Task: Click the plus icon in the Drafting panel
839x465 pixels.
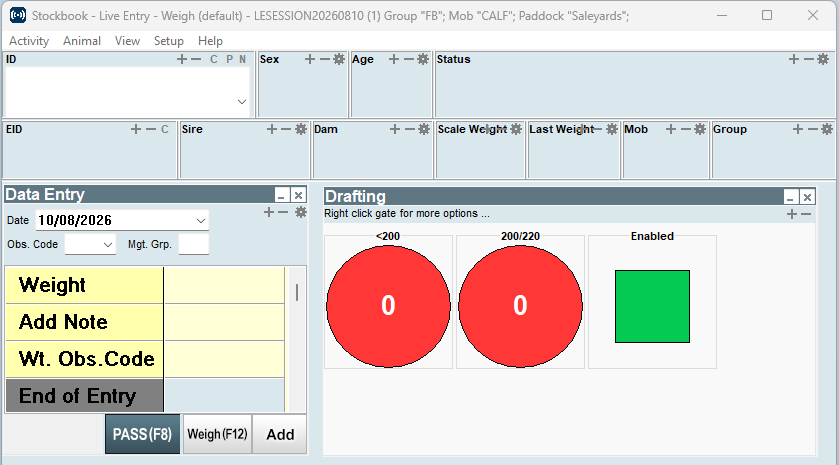Action: click(792, 215)
